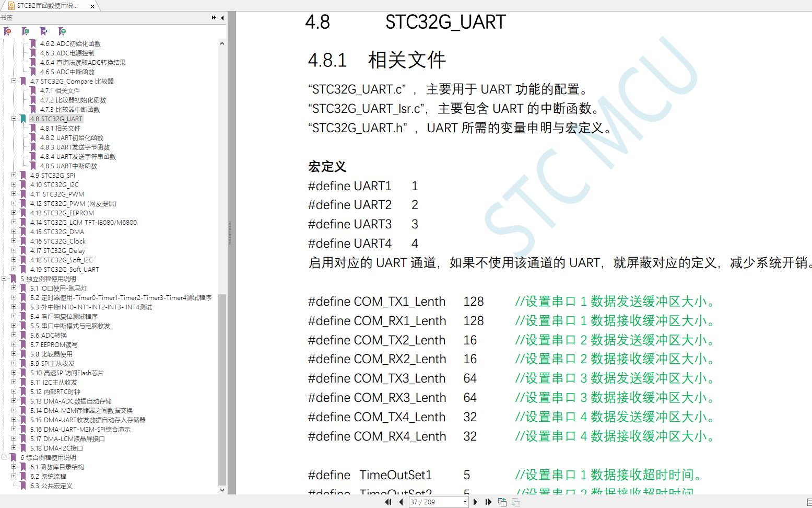812x508 pixels.
Task: Expand the 4.14 STC32G_LCM TFT-I8080/M6800 node
Action: click(x=14, y=222)
